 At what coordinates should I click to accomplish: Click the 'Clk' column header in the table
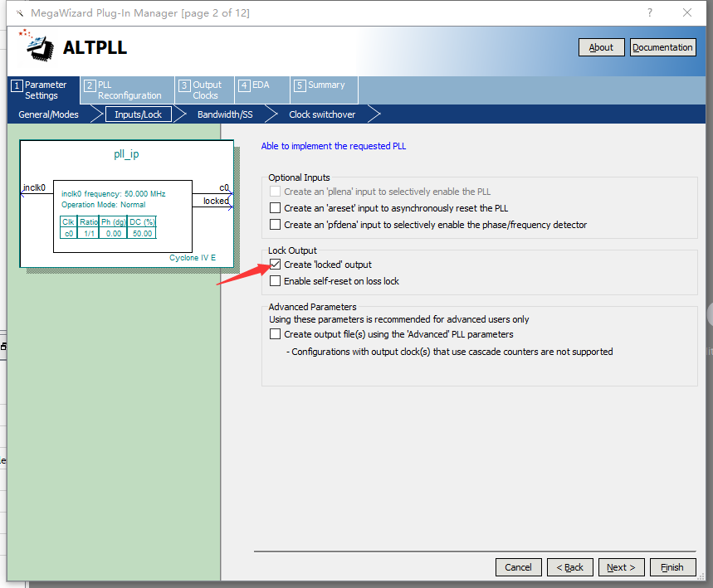click(68, 221)
